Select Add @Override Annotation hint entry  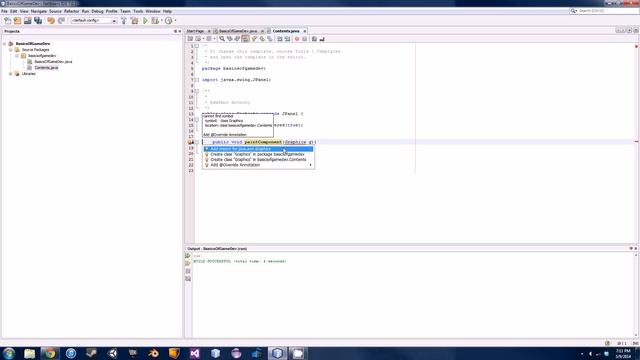258,165
